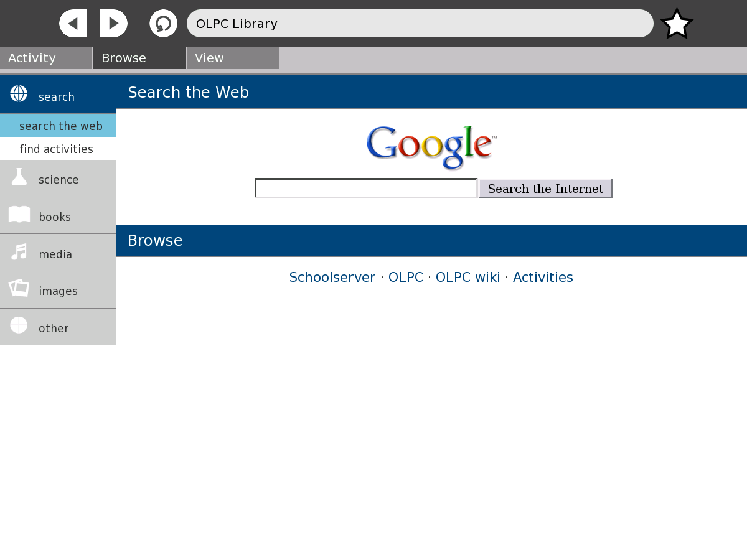Open the images category photos icon
This screenshot has height=560, width=747.
point(19,289)
